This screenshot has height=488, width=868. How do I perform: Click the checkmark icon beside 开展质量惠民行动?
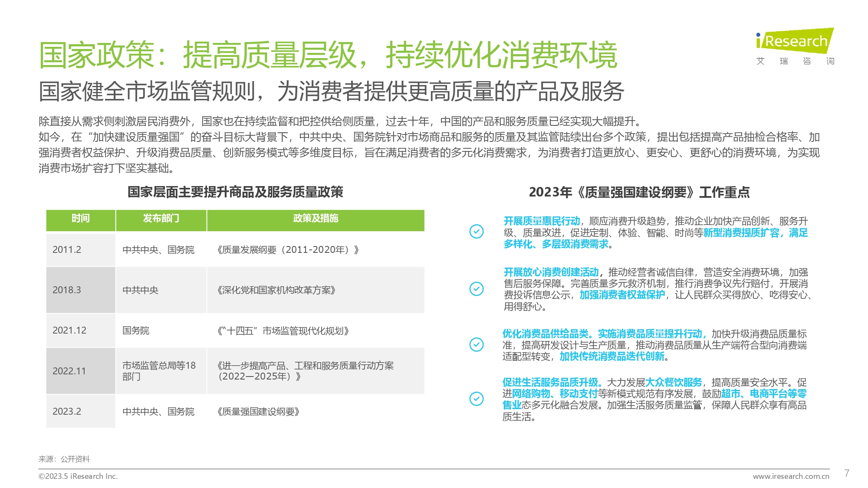[477, 232]
